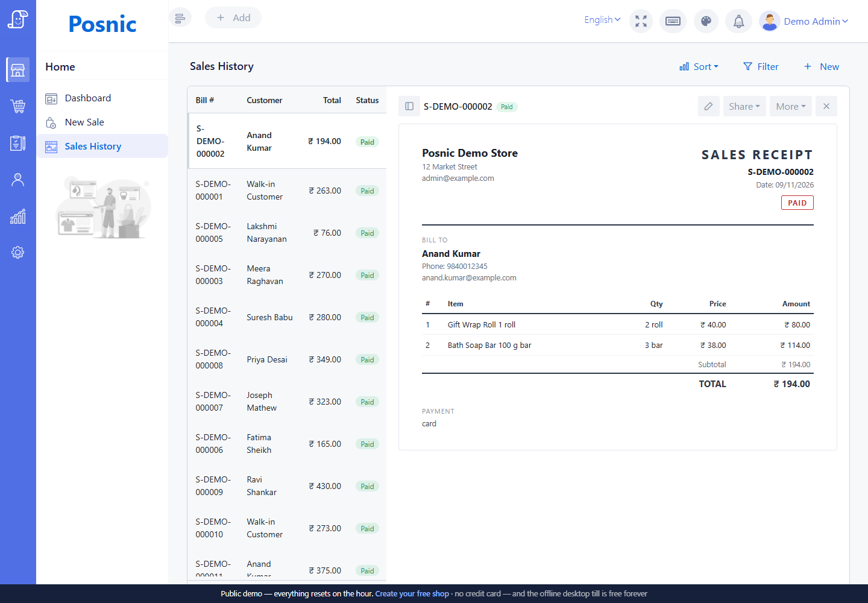Viewport: 868px width, 603px height.
Task: Click the Posnic app logo icon
Action: pyautogui.click(x=18, y=19)
